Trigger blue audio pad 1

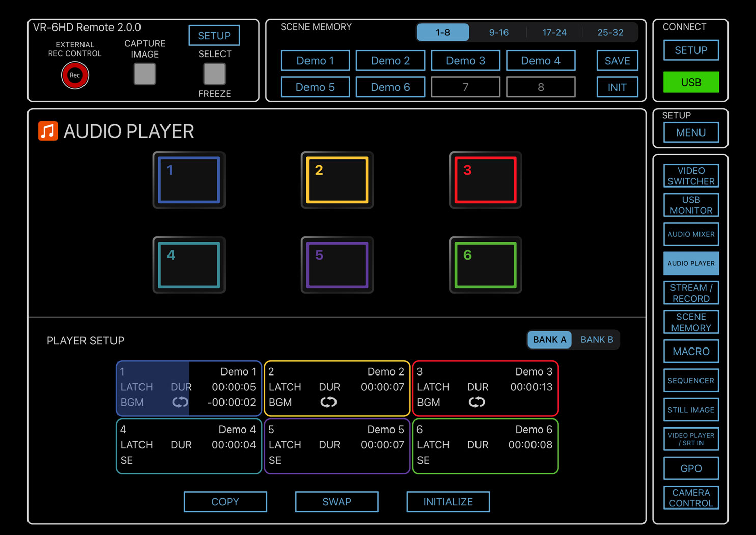point(189,180)
